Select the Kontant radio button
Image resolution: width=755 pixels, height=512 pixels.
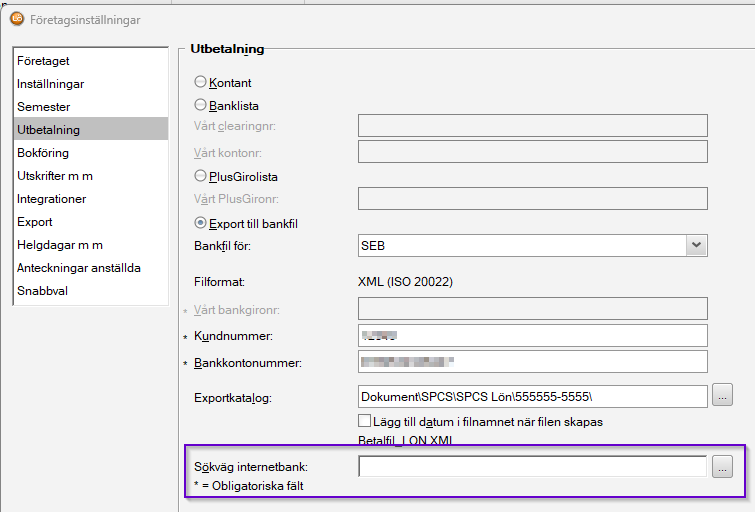(200, 82)
